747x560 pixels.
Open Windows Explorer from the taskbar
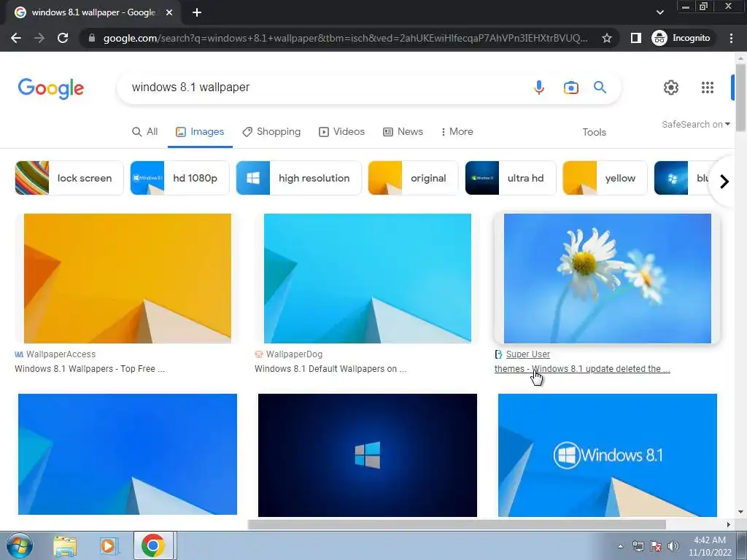65,545
